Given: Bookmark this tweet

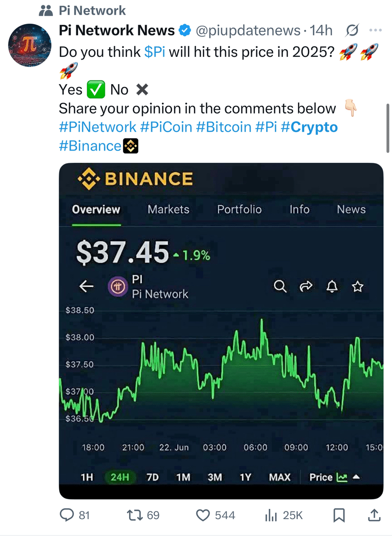Looking at the screenshot, I should click(339, 515).
